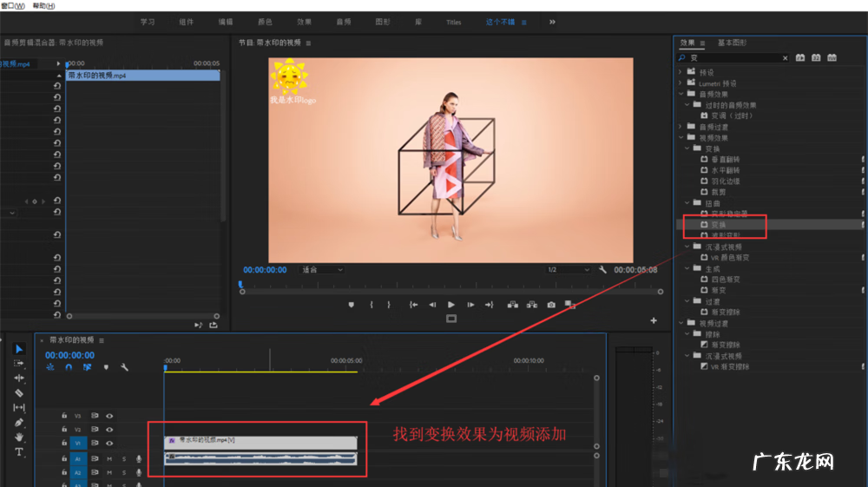Toggle V1 track eye visibility
The width and height of the screenshot is (868, 487).
110,443
